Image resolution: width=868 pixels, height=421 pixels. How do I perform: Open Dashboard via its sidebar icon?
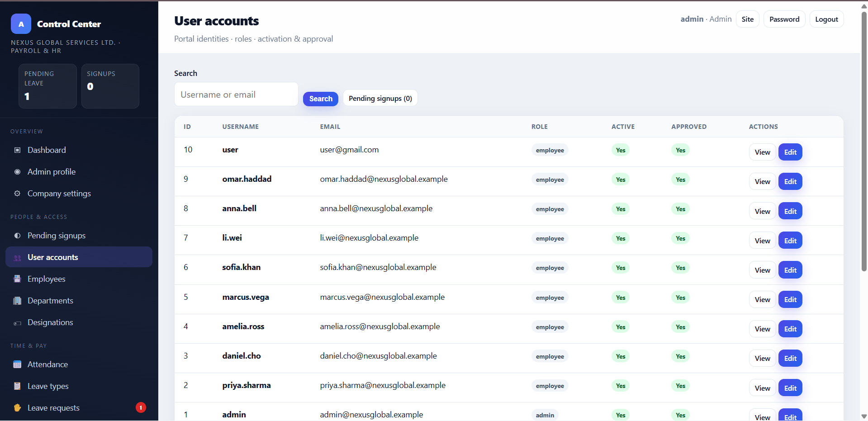[17, 150]
